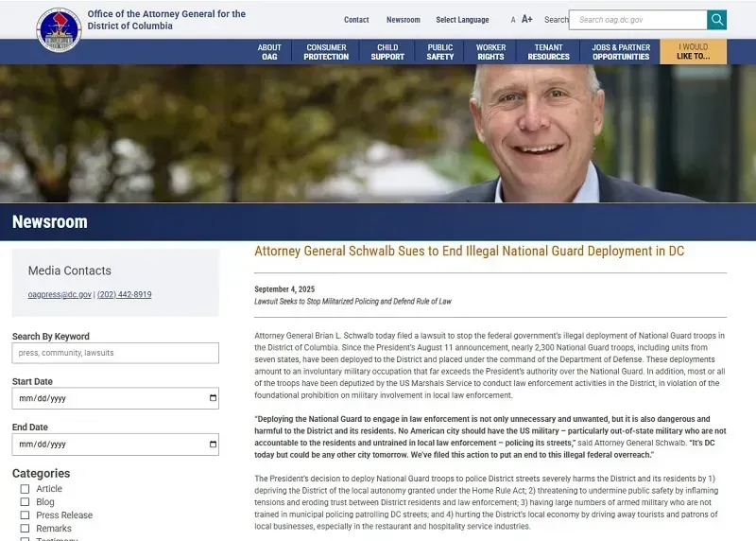Image resolution: width=756 pixels, height=541 pixels.
Task: Open the Newsroom link in header
Action: click(x=404, y=20)
